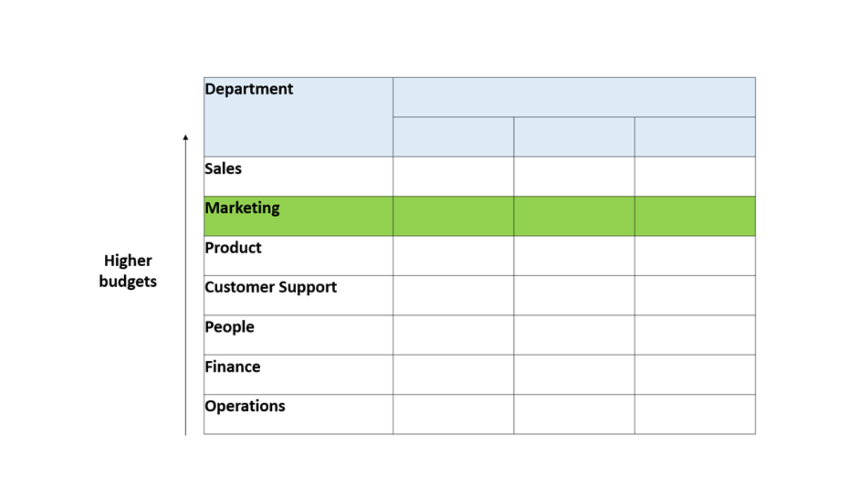This screenshot has width=868, height=488.
Task: Select the Sales row label
Action: tap(298, 176)
